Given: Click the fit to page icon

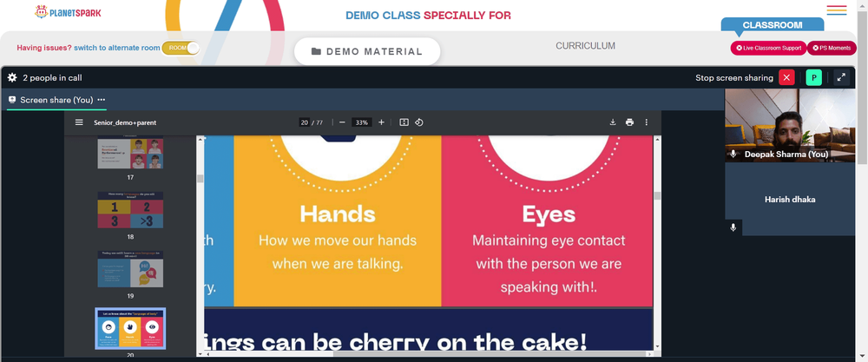Looking at the screenshot, I should (404, 122).
